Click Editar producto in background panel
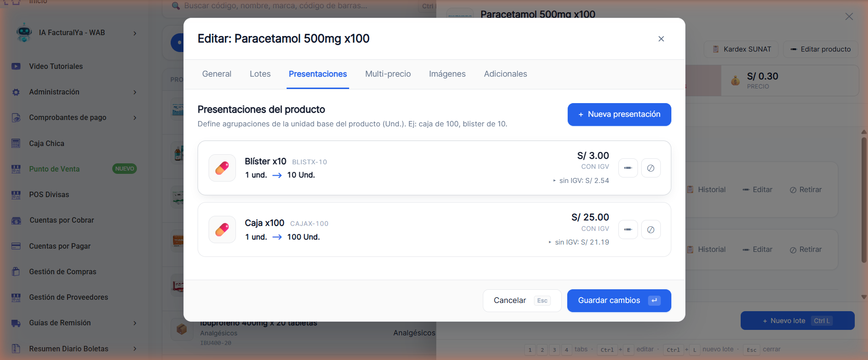The image size is (868, 360). pyautogui.click(x=821, y=49)
